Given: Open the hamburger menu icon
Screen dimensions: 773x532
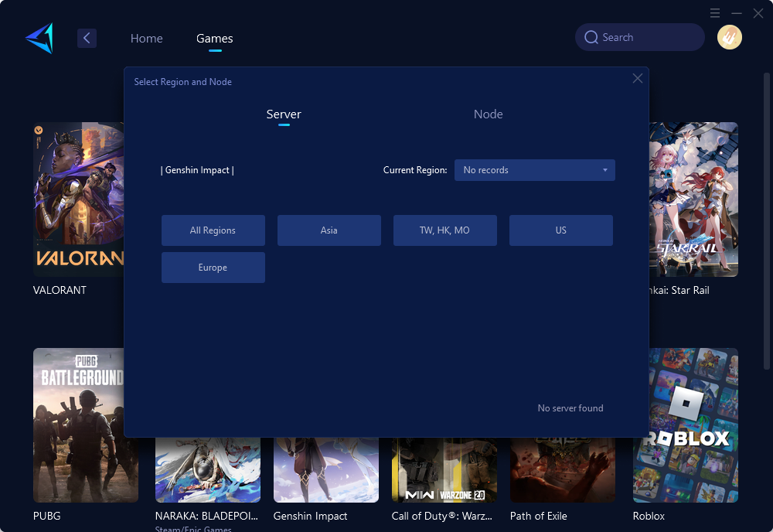Looking at the screenshot, I should [715, 13].
